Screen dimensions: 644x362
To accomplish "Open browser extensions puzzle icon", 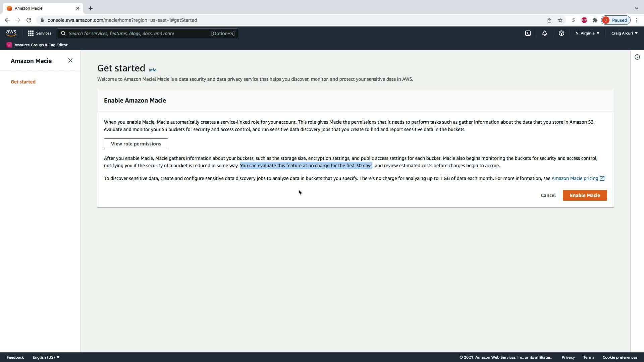I will click(595, 20).
